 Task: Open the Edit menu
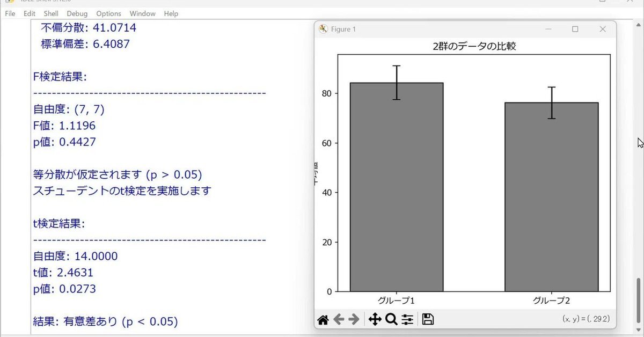[x=30, y=13]
